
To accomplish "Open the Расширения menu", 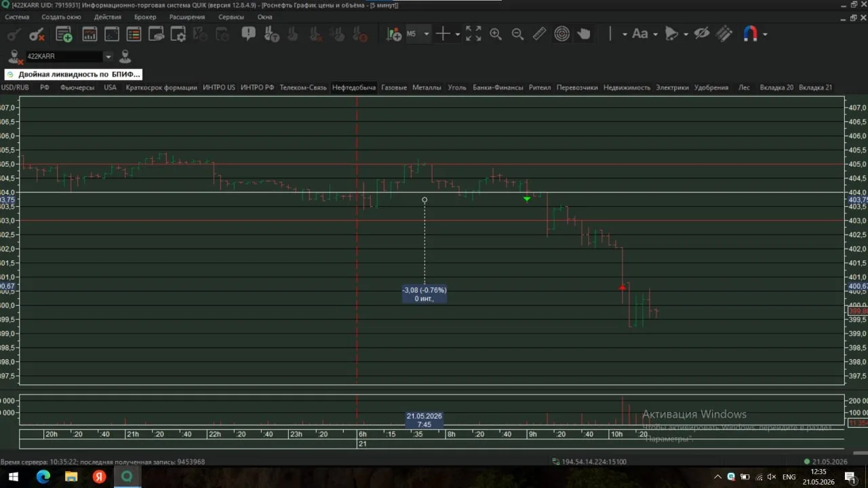I will pos(187,17).
